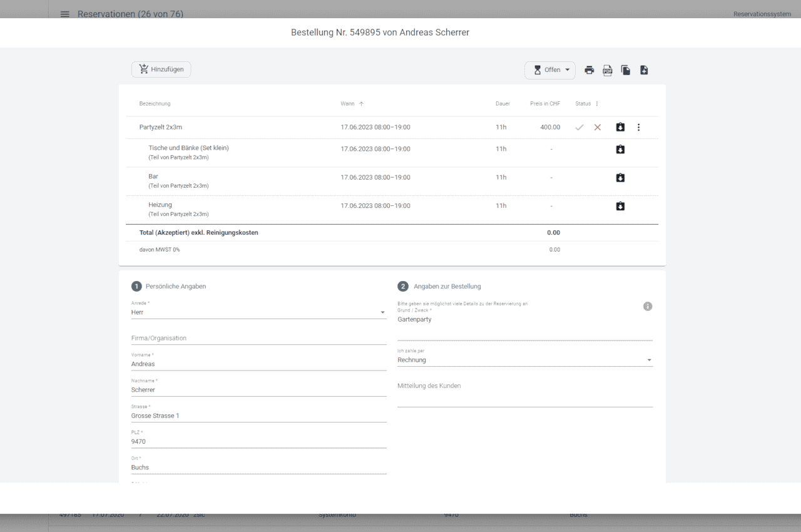The image size is (801, 532).
Task: Export the order as PDF
Action: point(607,70)
